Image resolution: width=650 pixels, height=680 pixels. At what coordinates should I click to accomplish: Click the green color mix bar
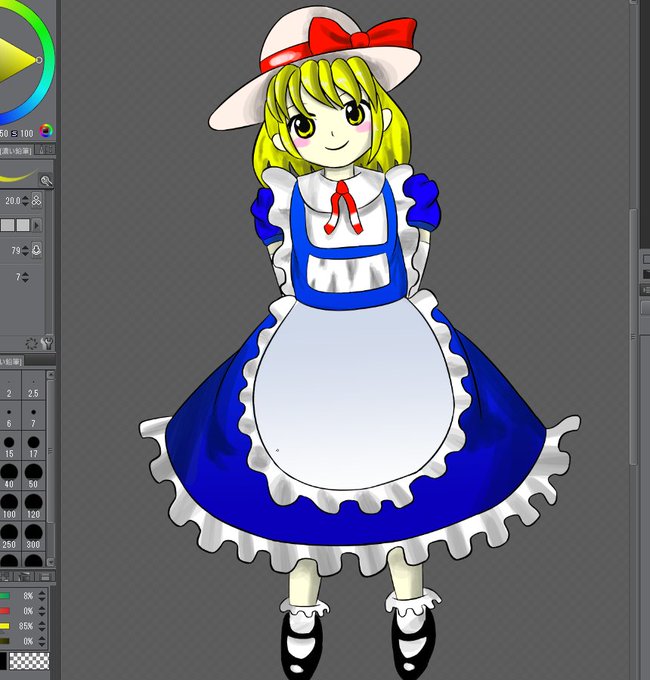[x=4, y=596]
